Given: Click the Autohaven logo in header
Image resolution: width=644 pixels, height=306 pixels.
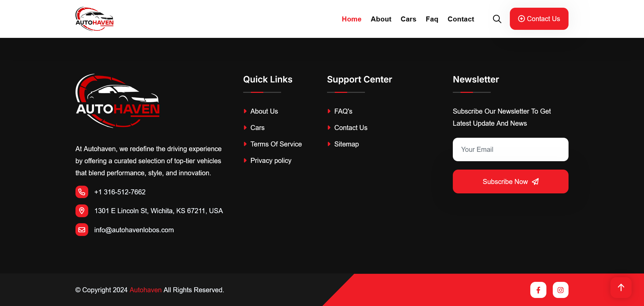Looking at the screenshot, I should [x=95, y=19].
